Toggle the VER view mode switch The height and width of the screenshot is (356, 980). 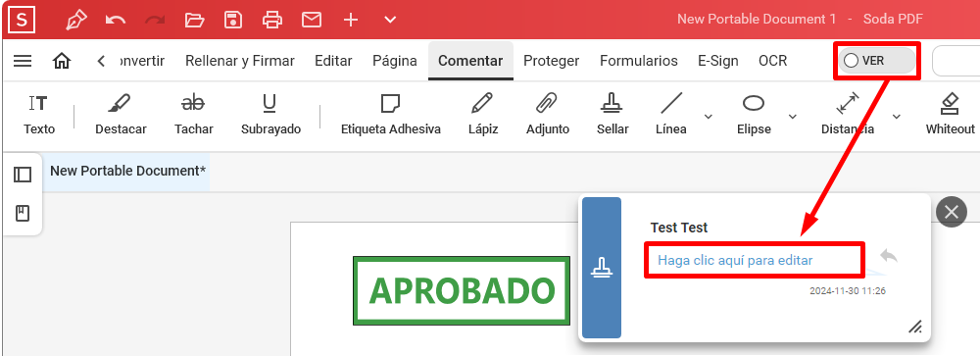pyautogui.click(x=876, y=61)
